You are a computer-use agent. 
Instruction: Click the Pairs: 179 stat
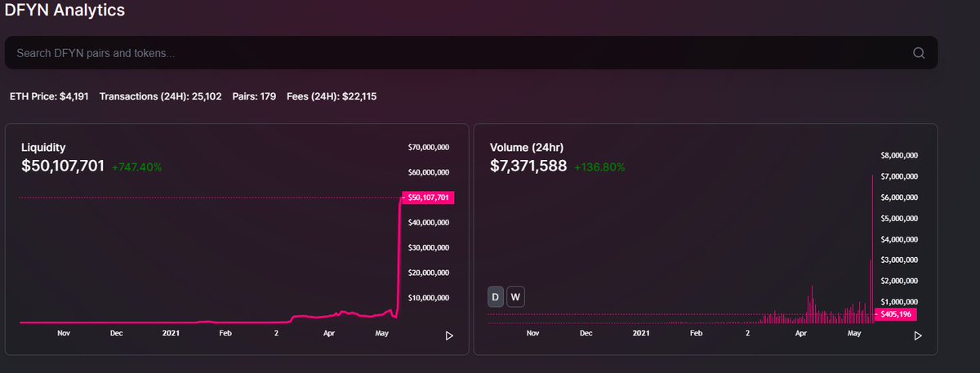[x=255, y=96]
